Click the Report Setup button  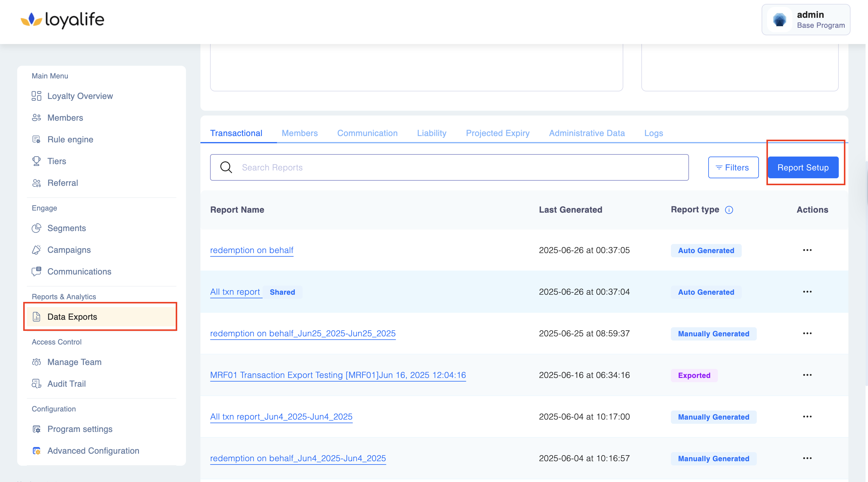pos(803,167)
